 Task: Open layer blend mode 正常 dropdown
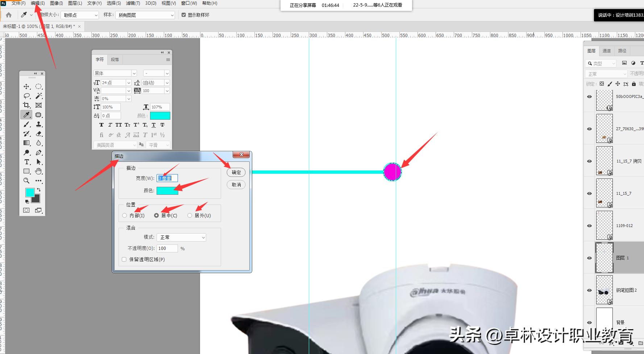606,74
